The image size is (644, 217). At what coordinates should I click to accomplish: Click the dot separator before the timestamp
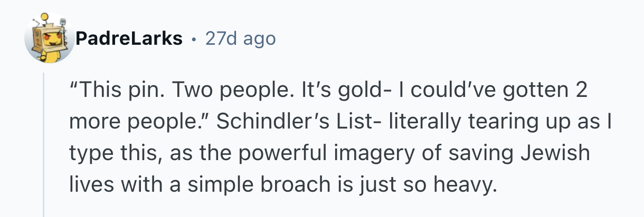click(195, 38)
